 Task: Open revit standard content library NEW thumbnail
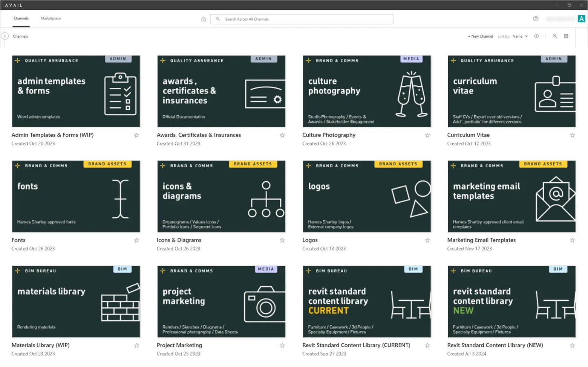(512, 302)
